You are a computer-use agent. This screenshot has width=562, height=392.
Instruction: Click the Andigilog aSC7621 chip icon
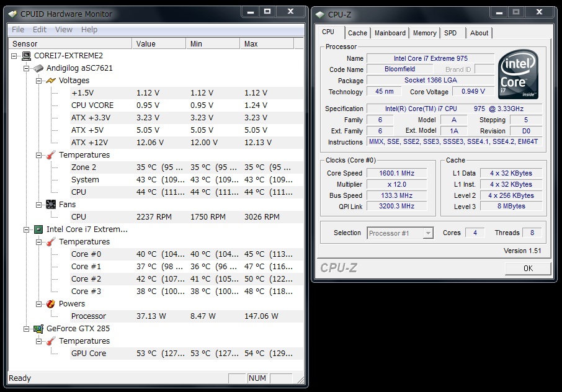pos(38,68)
